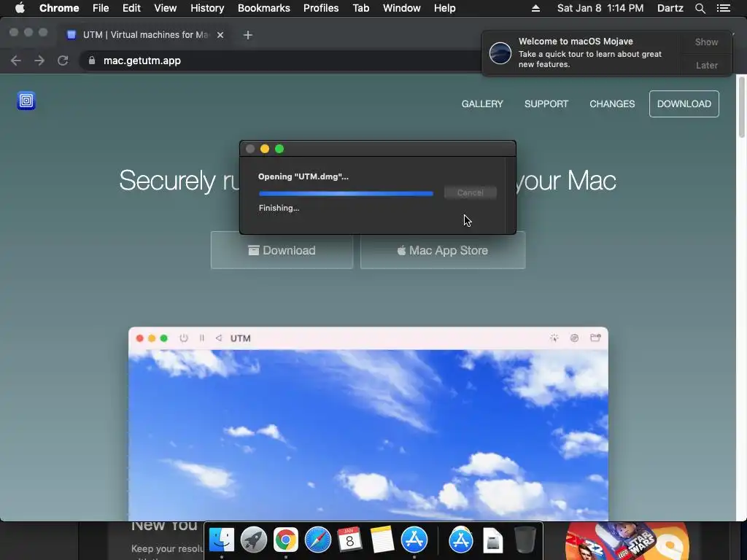The width and height of the screenshot is (747, 560).
Task: Reload the page with the refresh icon
Action: pos(63,61)
